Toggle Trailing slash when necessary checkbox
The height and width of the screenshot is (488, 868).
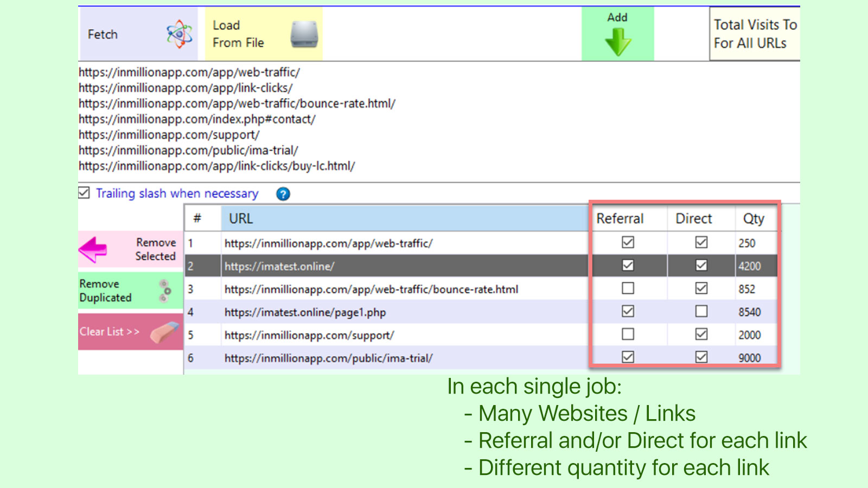(83, 193)
